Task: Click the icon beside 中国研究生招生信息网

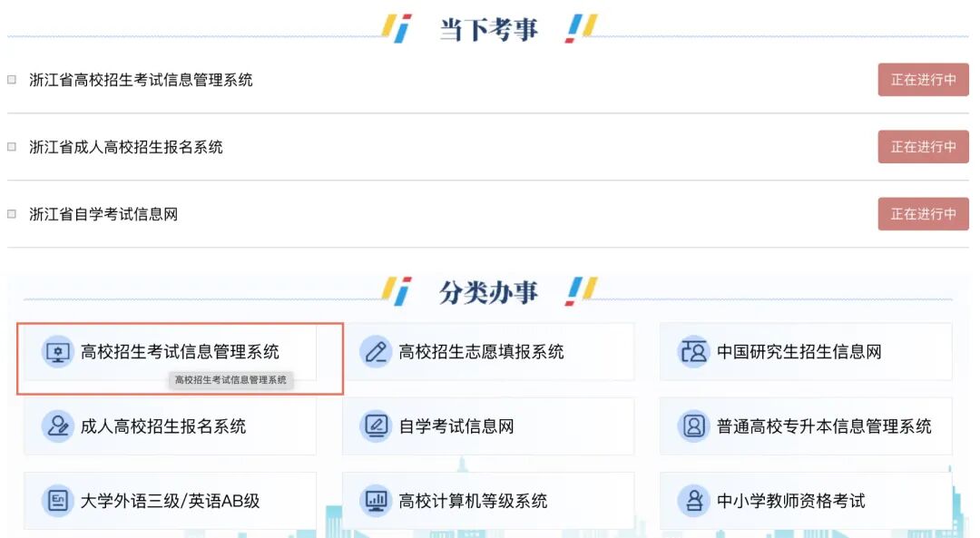Action: pyautogui.click(x=693, y=352)
